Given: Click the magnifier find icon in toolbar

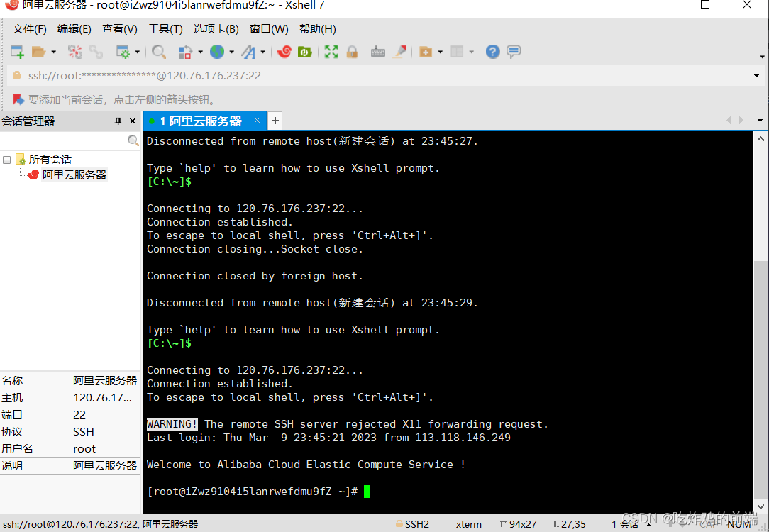Looking at the screenshot, I should point(158,52).
